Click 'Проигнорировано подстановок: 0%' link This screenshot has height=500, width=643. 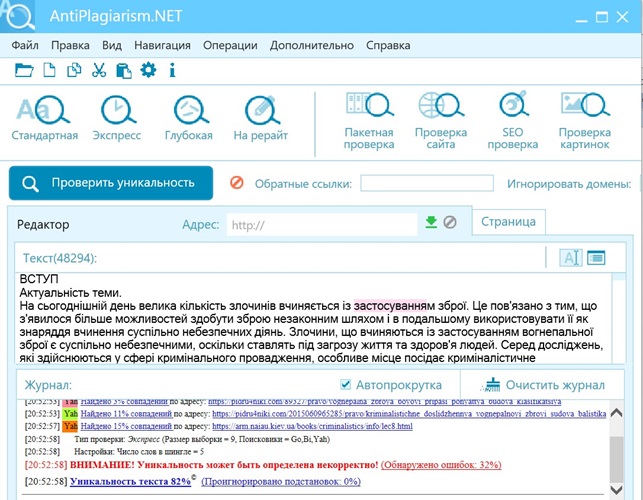coord(281,481)
